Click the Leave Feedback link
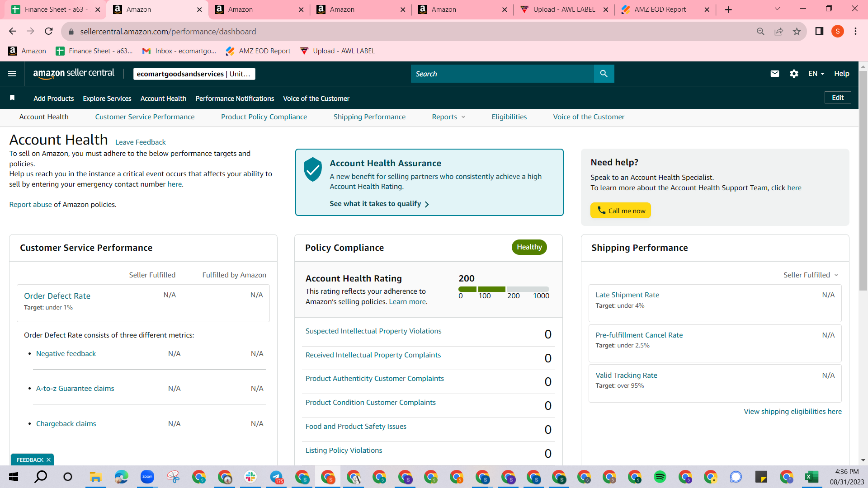 point(141,142)
